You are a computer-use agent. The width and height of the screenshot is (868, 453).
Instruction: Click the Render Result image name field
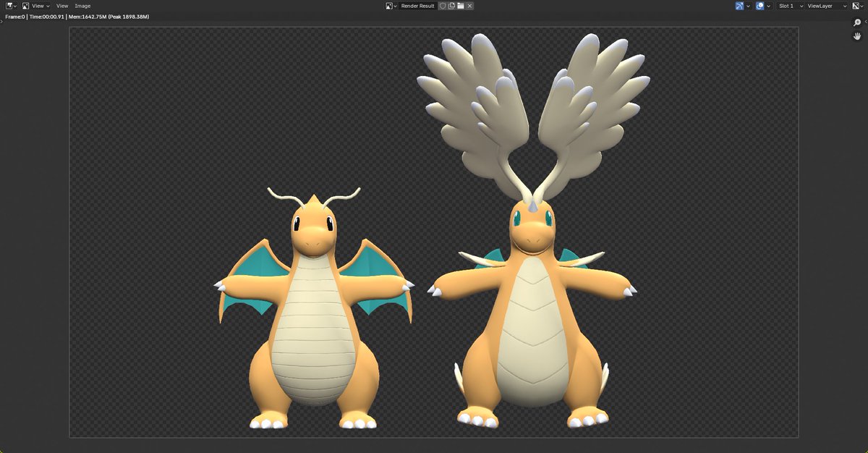click(x=418, y=6)
